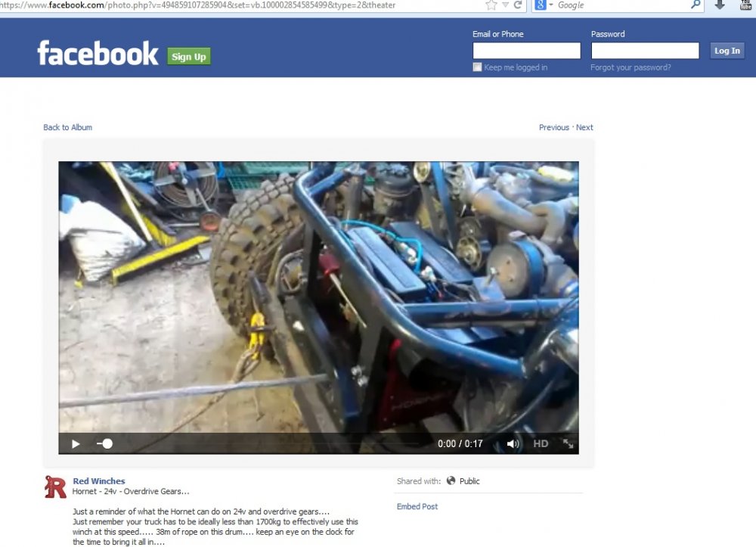
Task: Toggle HD video quality
Action: coord(541,443)
